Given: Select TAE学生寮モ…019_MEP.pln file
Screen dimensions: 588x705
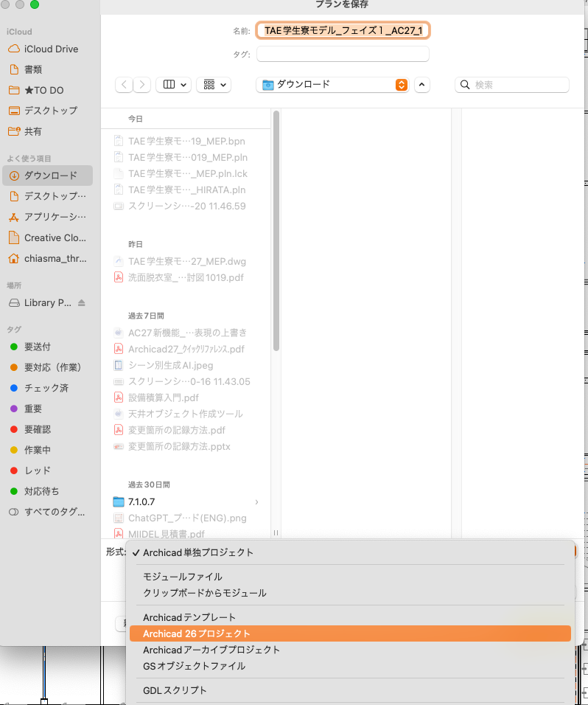Looking at the screenshot, I should (186, 157).
